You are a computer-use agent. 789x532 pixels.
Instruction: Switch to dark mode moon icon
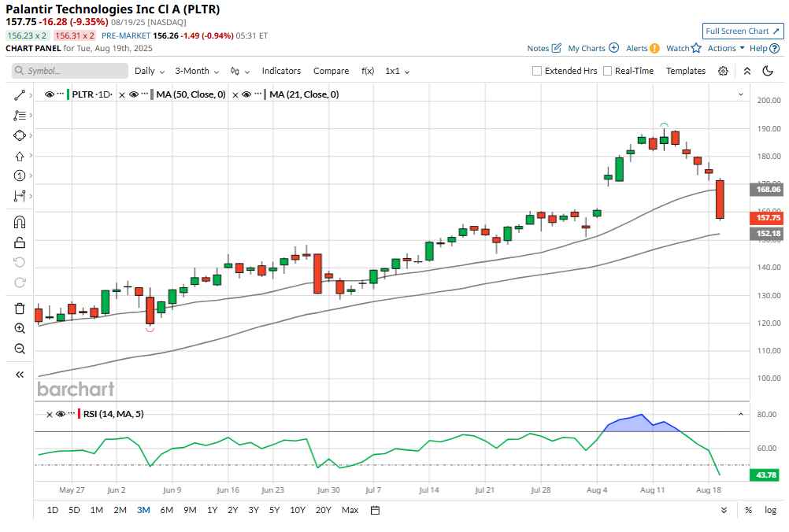point(768,71)
